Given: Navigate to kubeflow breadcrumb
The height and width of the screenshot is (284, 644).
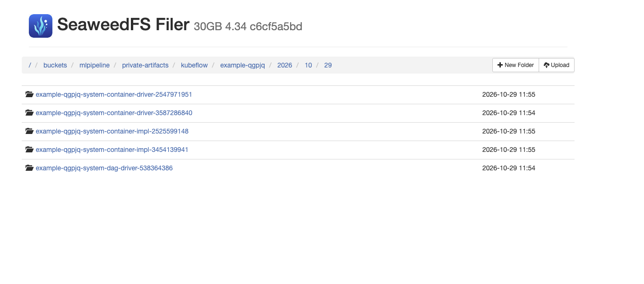Looking at the screenshot, I should tap(194, 65).
